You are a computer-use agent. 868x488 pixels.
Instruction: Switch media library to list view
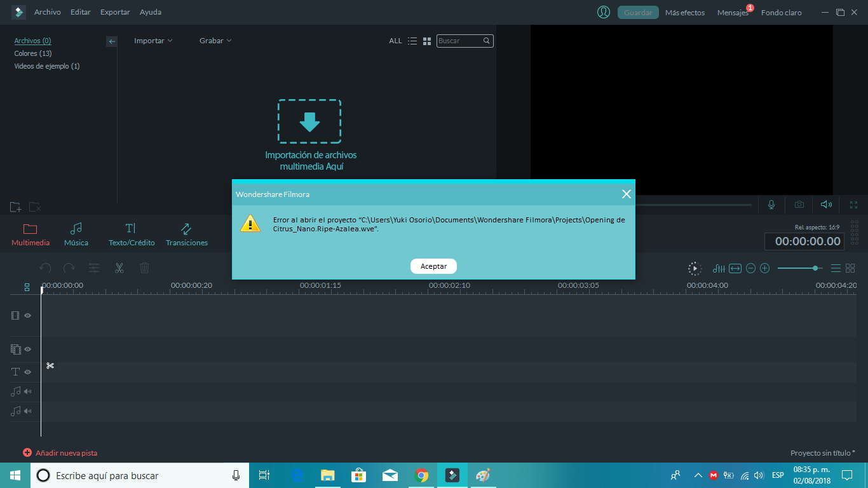coord(412,41)
